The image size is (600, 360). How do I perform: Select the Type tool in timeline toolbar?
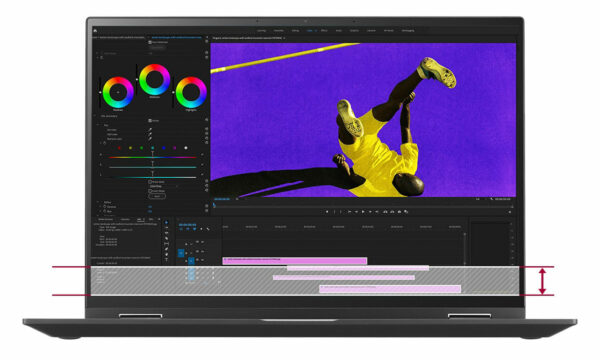(166, 260)
